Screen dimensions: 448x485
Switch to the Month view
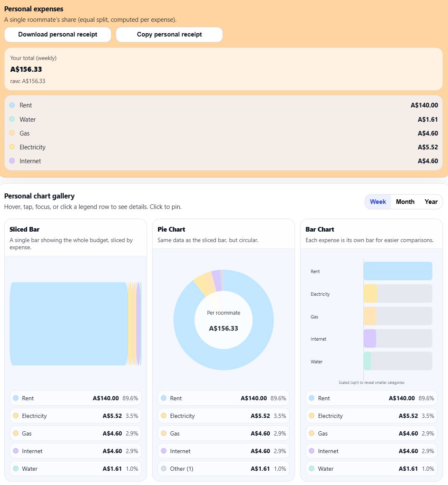[405, 202]
